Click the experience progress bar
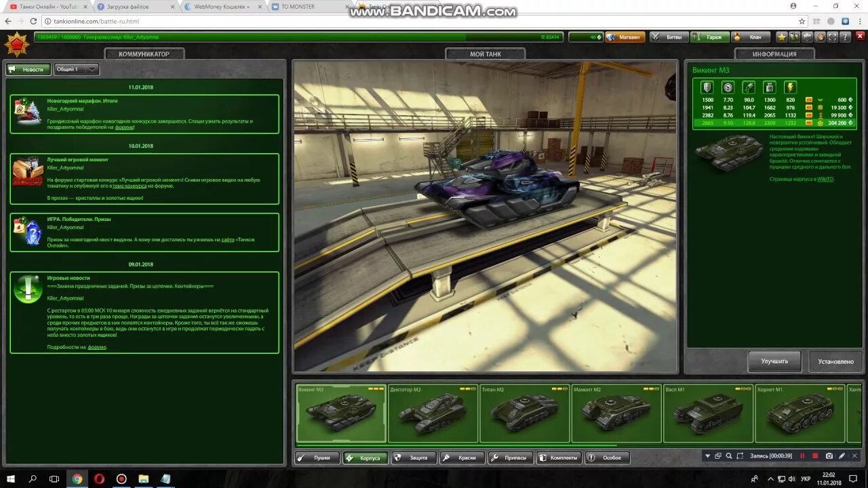 tap(298, 37)
